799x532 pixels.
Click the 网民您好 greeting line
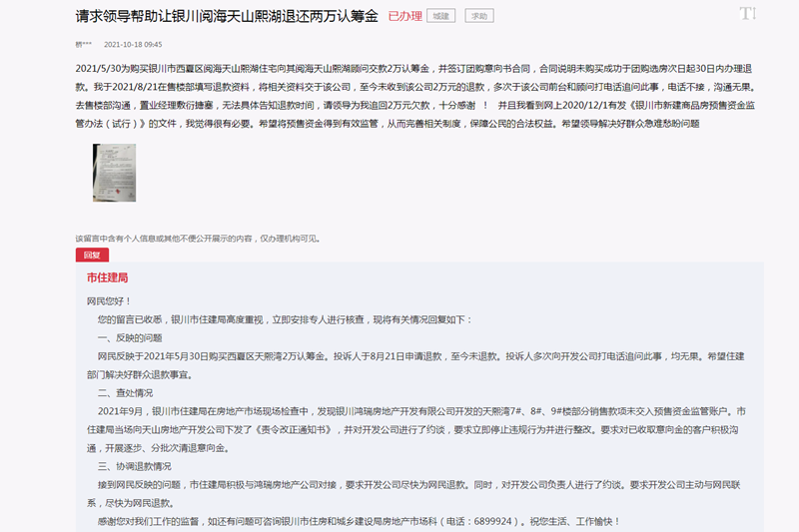(x=109, y=301)
